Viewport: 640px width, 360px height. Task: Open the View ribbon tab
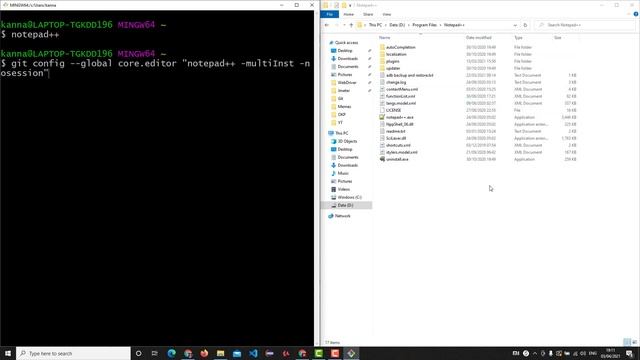(387, 14)
